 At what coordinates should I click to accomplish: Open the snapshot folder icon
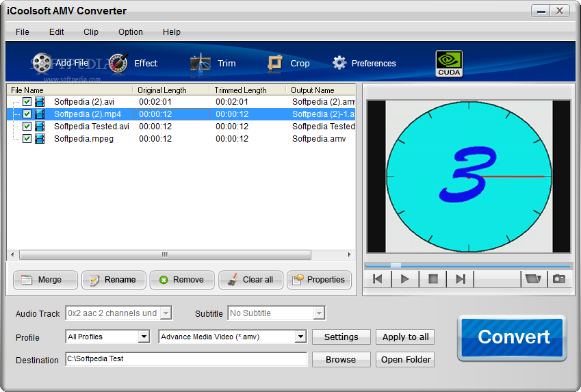click(533, 279)
